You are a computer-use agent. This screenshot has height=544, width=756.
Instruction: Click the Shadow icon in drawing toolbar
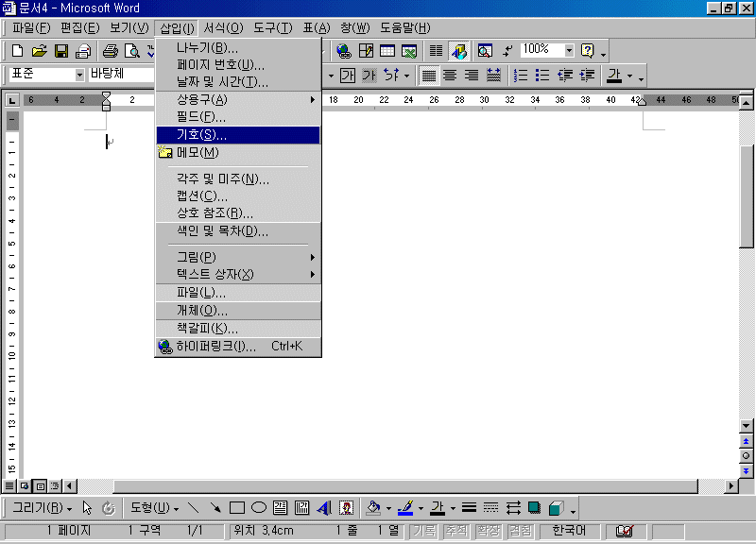click(534, 508)
